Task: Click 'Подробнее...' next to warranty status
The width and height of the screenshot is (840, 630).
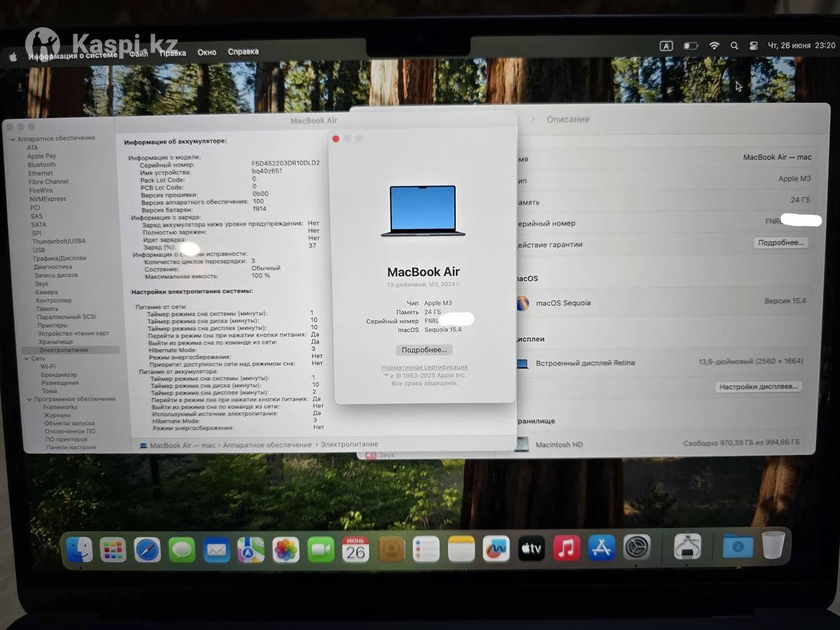Action: 781,243
